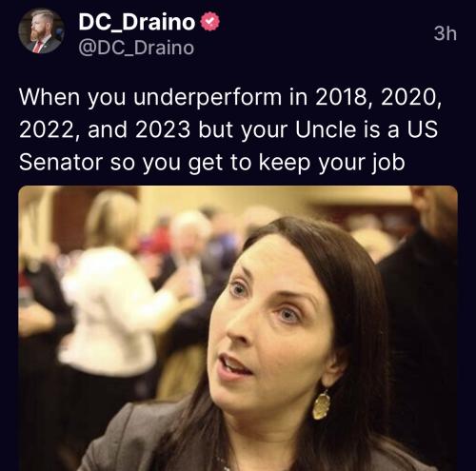This screenshot has height=471, width=476.
Task: Visit the @DC_Draino handle link
Action: click(136, 49)
